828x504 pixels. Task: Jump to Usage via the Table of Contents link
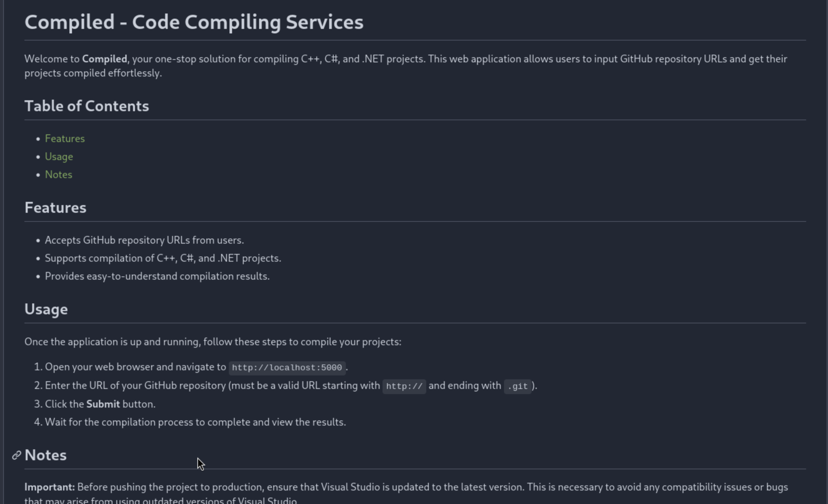(x=59, y=157)
